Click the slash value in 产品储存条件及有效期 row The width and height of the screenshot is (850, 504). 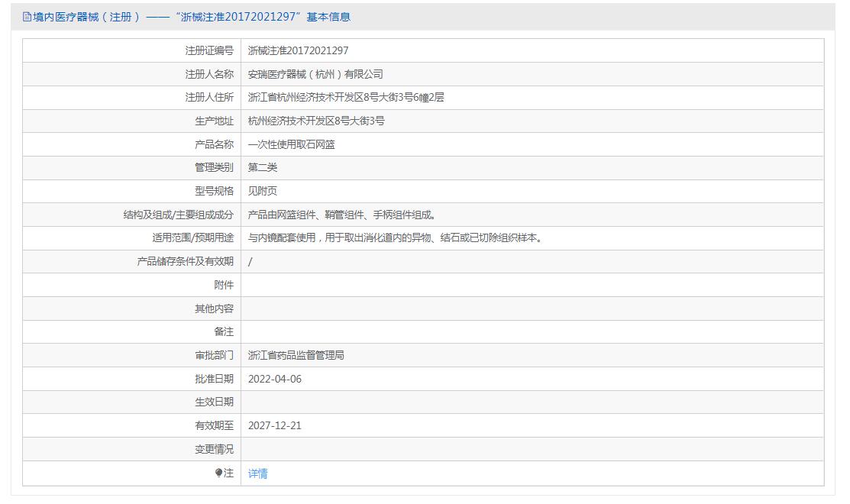(250, 262)
